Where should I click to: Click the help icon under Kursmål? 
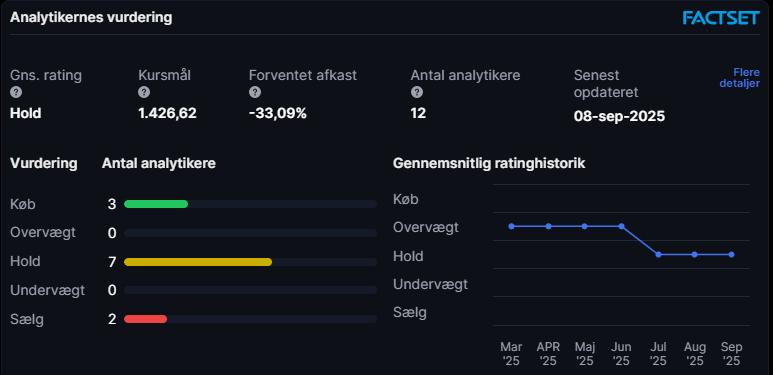click(144, 92)
